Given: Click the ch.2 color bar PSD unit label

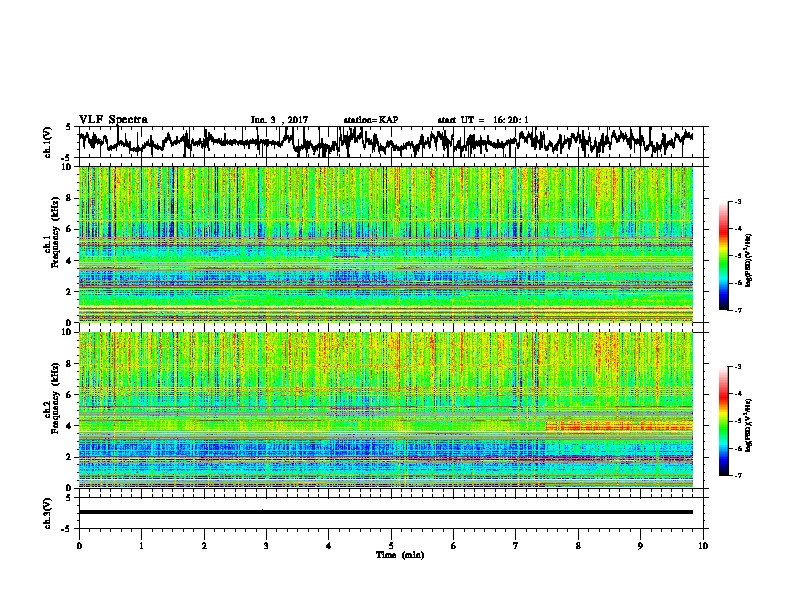Looking at the screenshot, I should [749, 425].
